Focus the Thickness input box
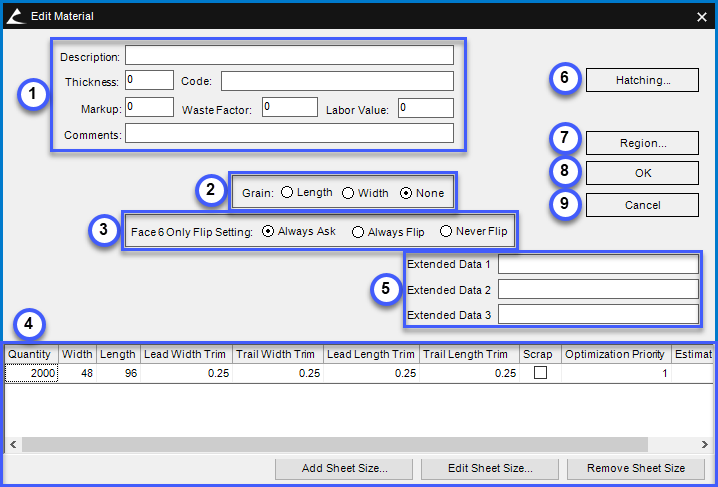This screenshot has width=718, height=487. (x=149, y=80)
